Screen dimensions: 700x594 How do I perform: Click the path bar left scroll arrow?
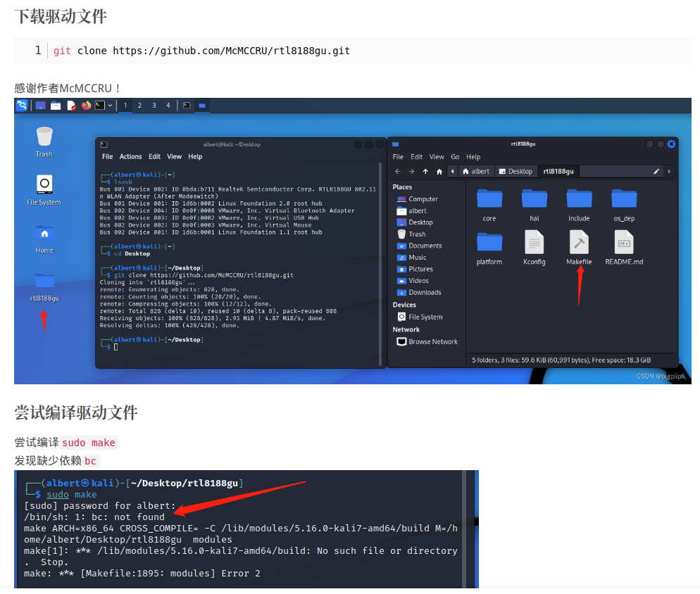point(453,171)
